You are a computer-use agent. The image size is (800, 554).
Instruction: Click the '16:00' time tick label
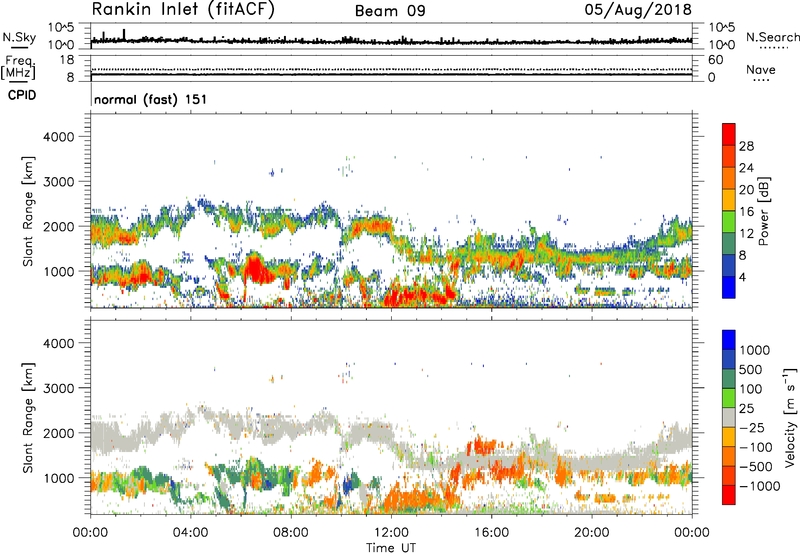coord(491,533)
